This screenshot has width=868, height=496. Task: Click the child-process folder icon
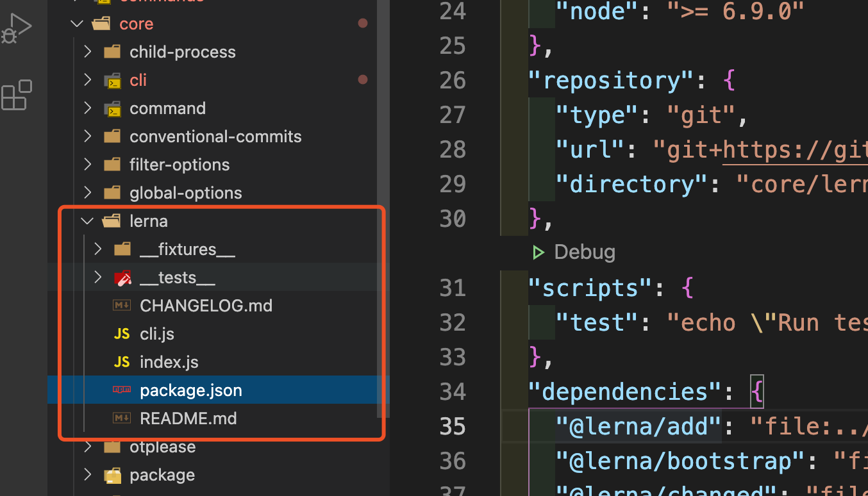pyautogui.click(x=112, y=52)
